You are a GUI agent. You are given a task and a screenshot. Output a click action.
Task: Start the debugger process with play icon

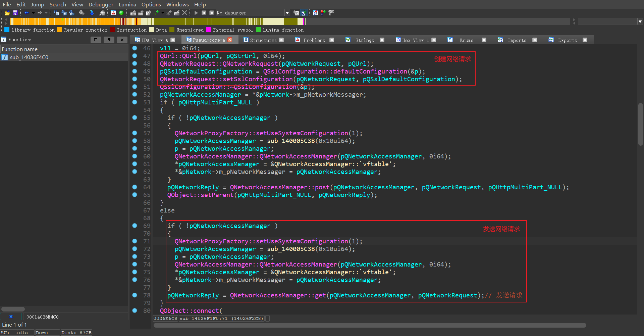(x=196, y=13)
